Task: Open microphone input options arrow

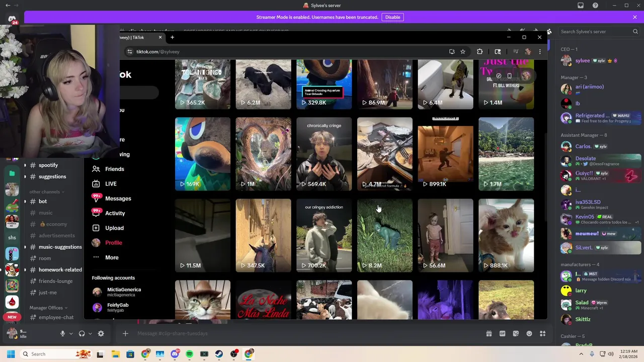Action: 71,333
